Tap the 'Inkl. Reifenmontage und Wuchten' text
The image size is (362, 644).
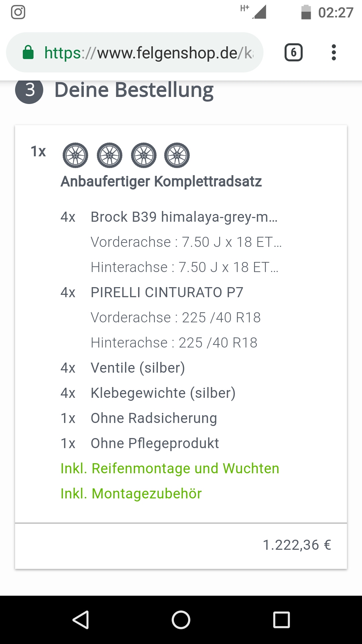[170, 469]
